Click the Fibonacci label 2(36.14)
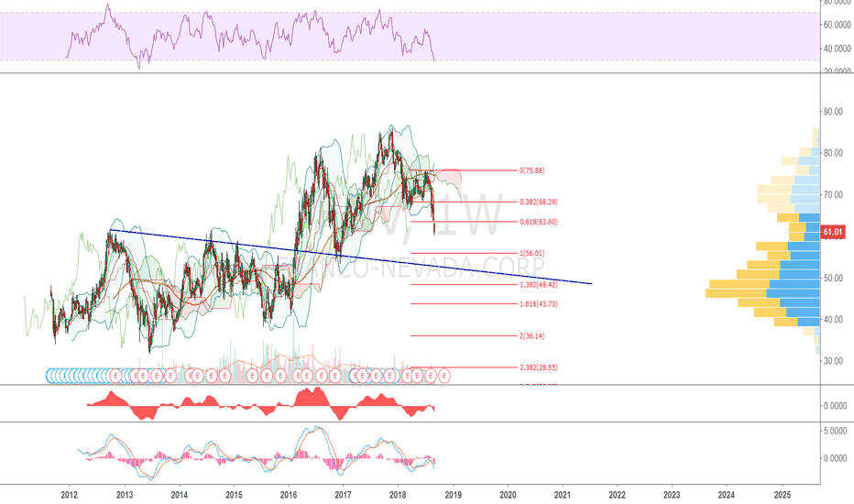 531,336
